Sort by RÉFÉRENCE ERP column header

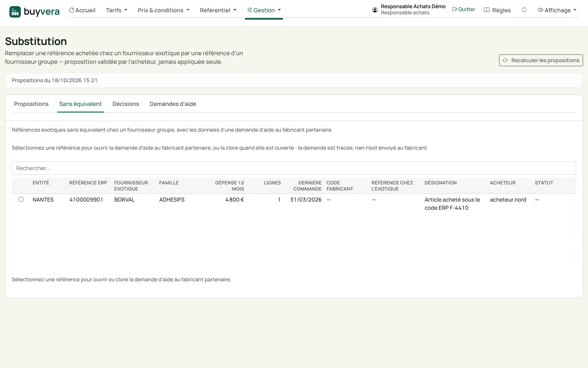tap(88, 183)
